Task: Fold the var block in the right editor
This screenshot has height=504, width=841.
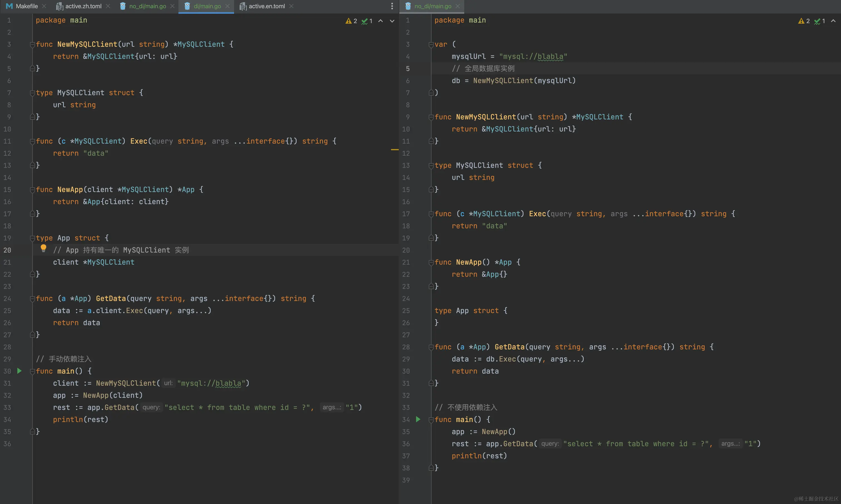Action: (x=431, y=44)
